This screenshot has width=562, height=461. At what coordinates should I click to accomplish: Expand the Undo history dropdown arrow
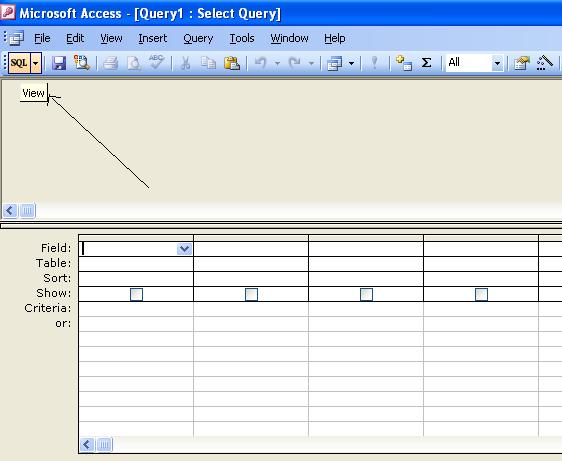(x=277, y=63)
